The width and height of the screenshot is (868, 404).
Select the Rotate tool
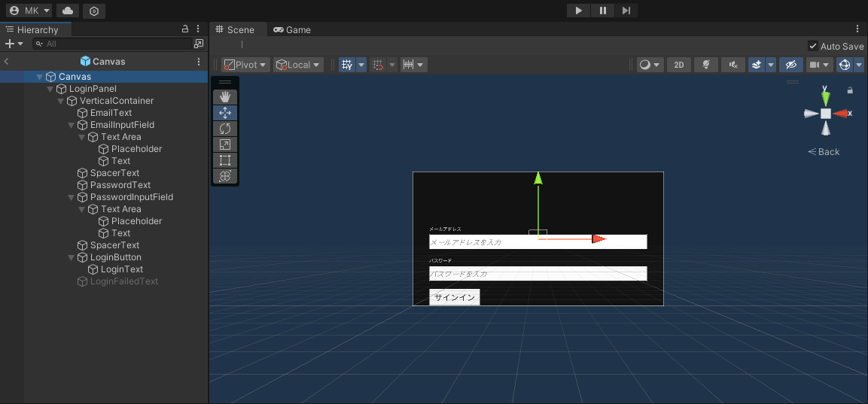tap(225, 129)
